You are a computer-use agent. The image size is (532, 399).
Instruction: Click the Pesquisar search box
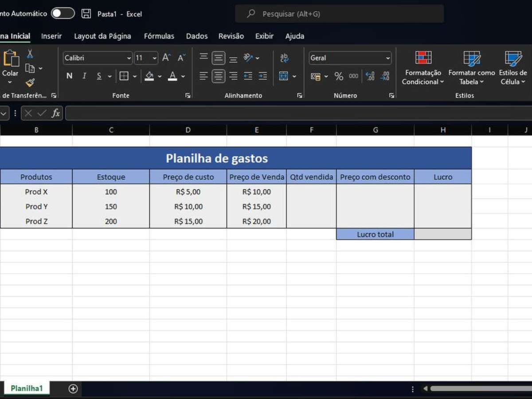[x=339, y=13]
